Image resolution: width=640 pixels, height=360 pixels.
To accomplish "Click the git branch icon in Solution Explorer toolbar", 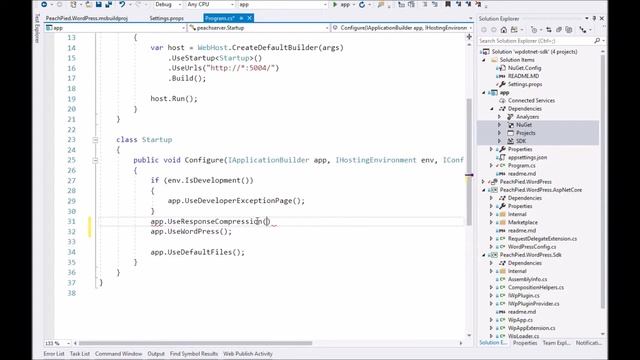I will (x=583, y=30).
